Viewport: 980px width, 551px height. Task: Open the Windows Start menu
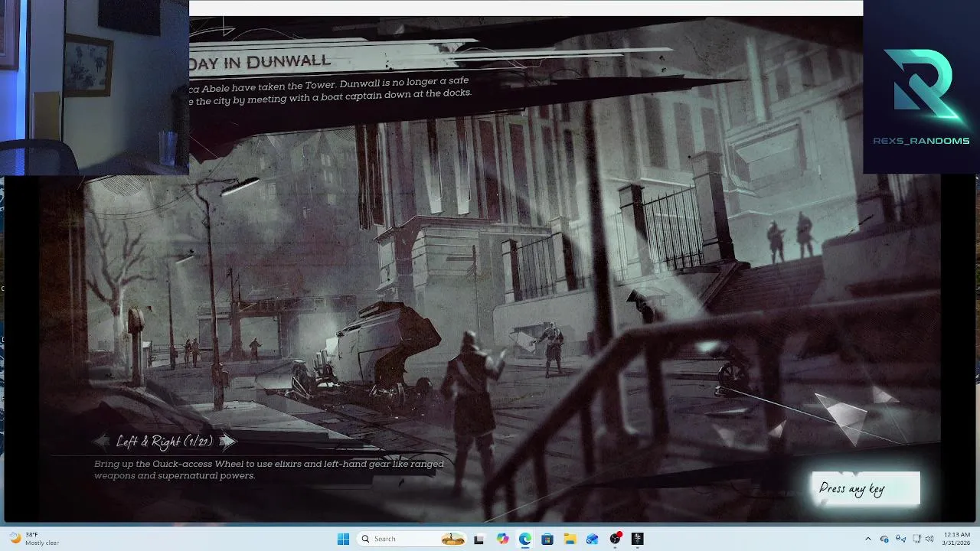[343, 539]
